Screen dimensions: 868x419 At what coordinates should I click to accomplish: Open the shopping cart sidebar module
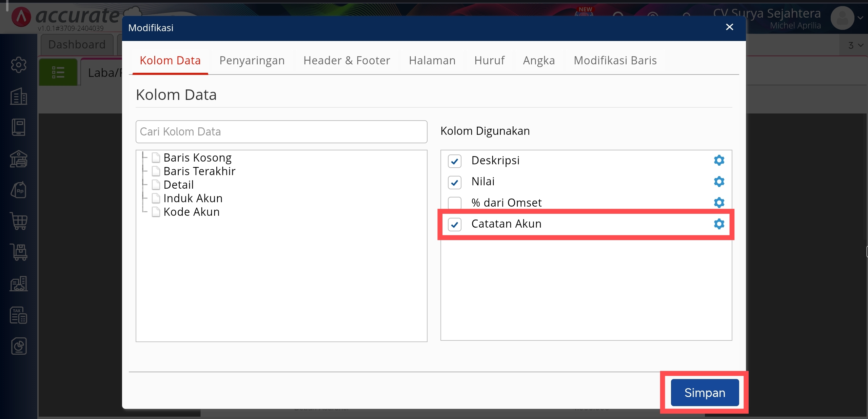point(19,221)
